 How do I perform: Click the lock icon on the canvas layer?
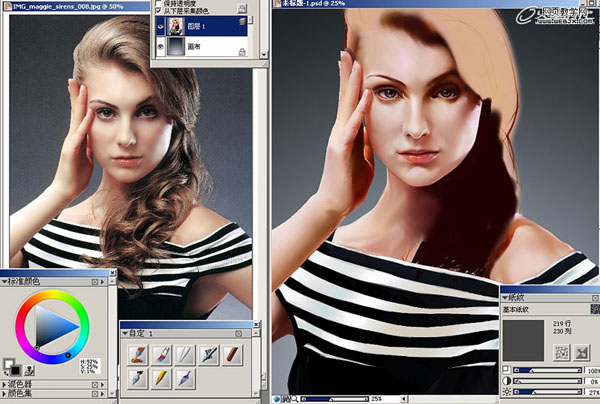[242, 51]
